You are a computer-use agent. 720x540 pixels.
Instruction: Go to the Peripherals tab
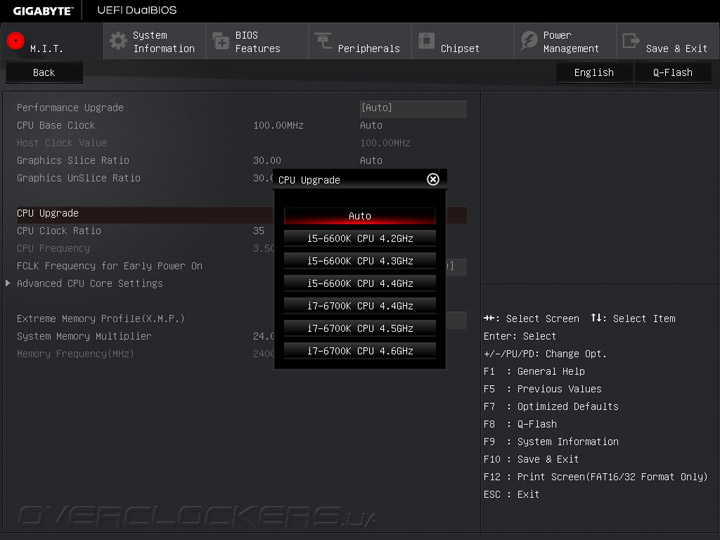[360, 41]
